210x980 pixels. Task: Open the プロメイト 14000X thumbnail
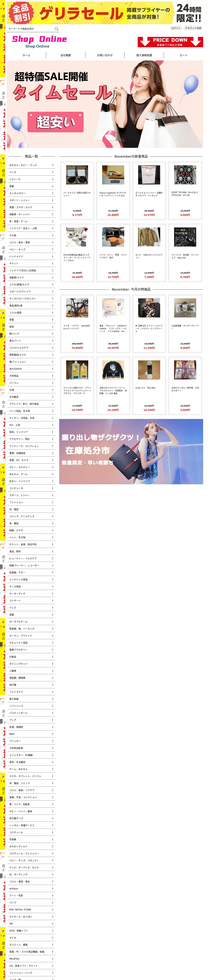[113, 308]
